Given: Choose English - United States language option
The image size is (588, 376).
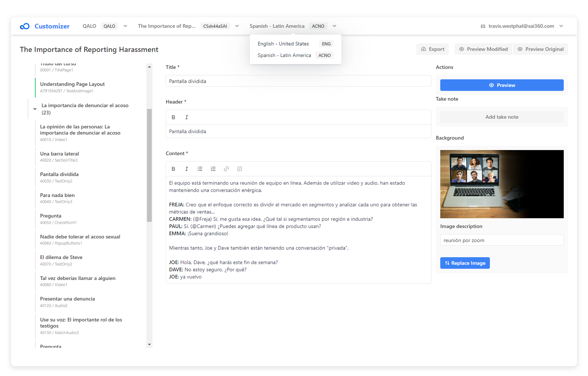Looking at the screenshot, I should point(295,44).
